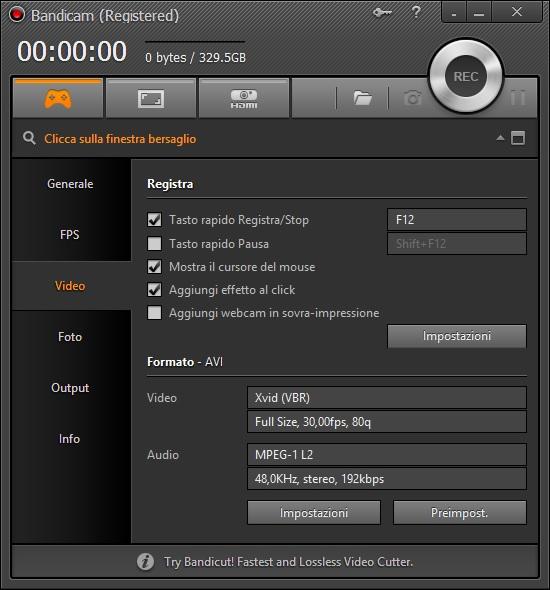Click the Shift+F12 pause hotkey field
Image resolution: width=550 pixels, height=590 pixels.
coord(457,243)
